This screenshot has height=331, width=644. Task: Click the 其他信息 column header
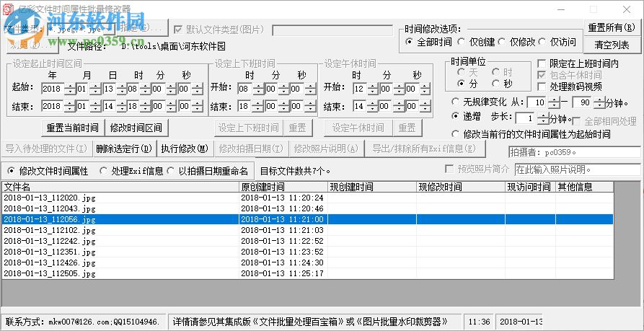[x=584, y=187]
